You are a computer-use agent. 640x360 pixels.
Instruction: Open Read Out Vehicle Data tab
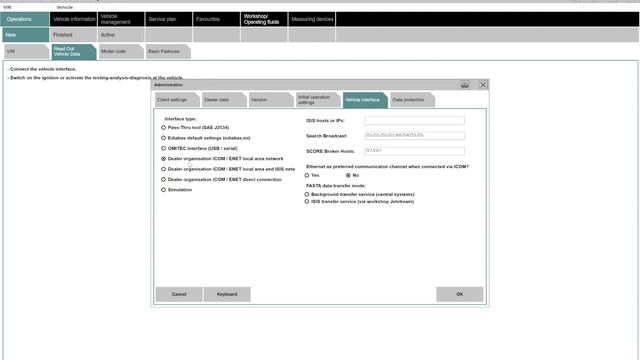[73, 52]
